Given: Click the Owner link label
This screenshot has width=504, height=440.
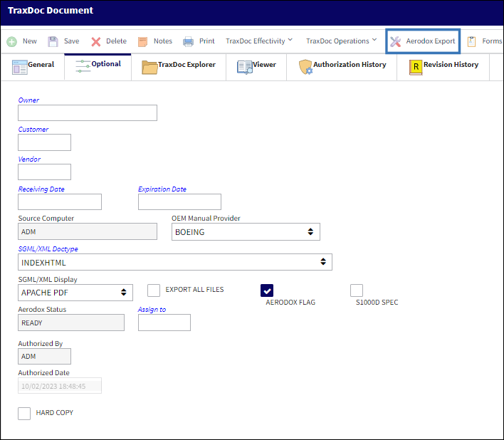Looking at the screenshot, I should (x=28, y=100).
